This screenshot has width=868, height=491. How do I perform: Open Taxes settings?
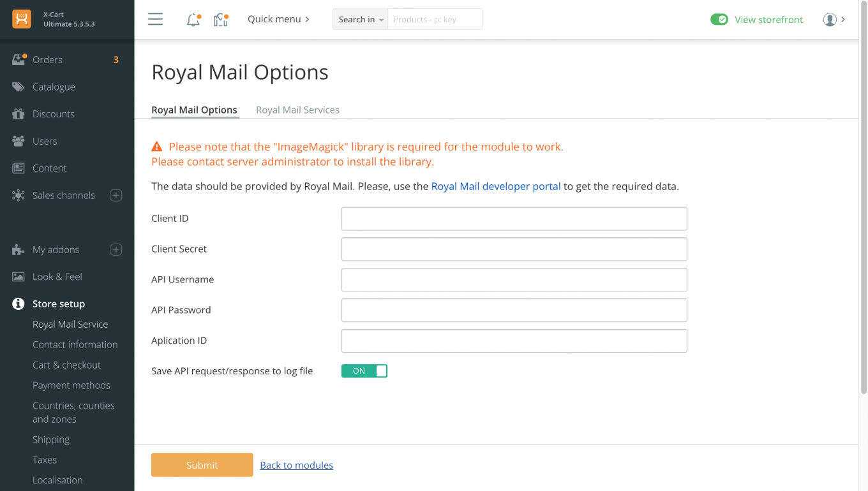click(x=45, y=460)
